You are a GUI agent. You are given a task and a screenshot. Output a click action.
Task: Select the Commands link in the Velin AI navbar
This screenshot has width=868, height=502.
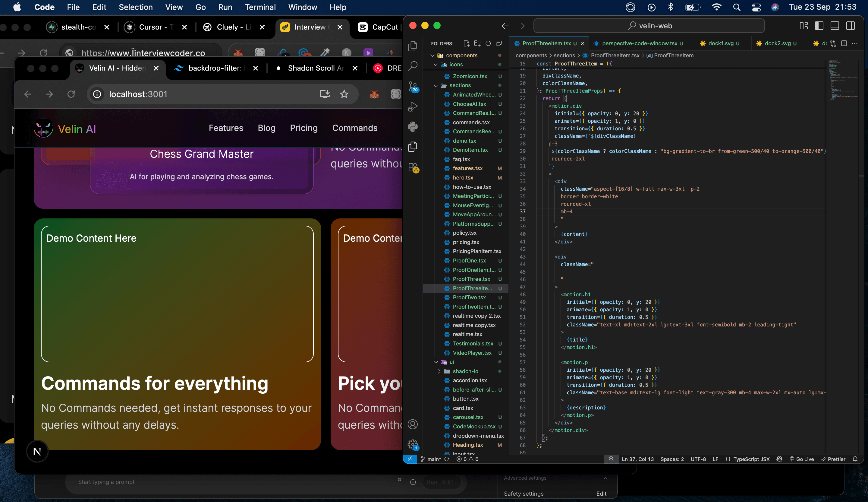(x=354, y=128)
